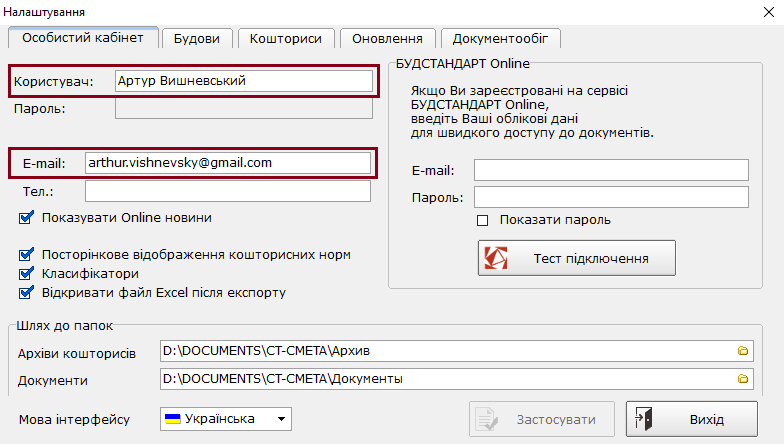Click the E-mail field with arthur.vishnevsky@gmail.com
784x444 pixels.
pyautogui.click(x=228, y=163)
